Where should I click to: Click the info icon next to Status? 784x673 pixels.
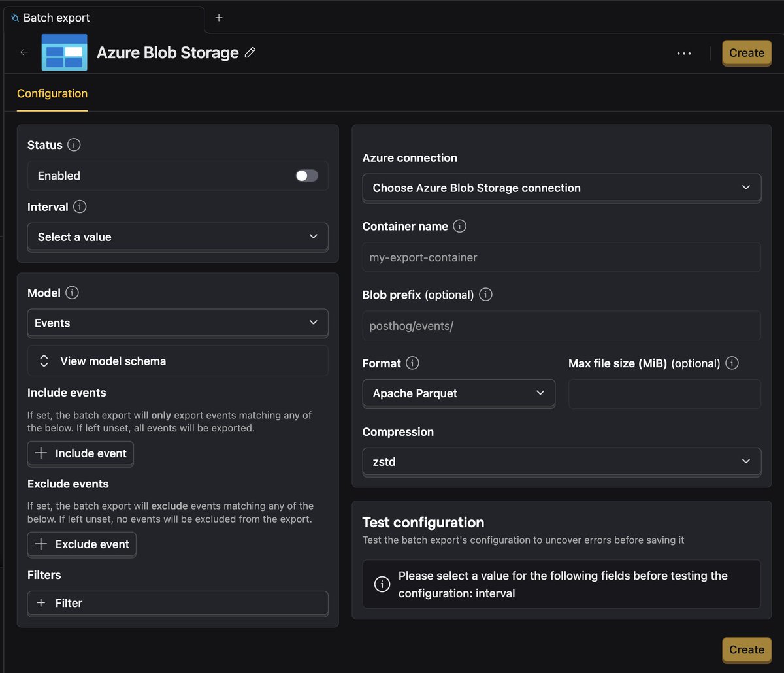tap(74, 145)
